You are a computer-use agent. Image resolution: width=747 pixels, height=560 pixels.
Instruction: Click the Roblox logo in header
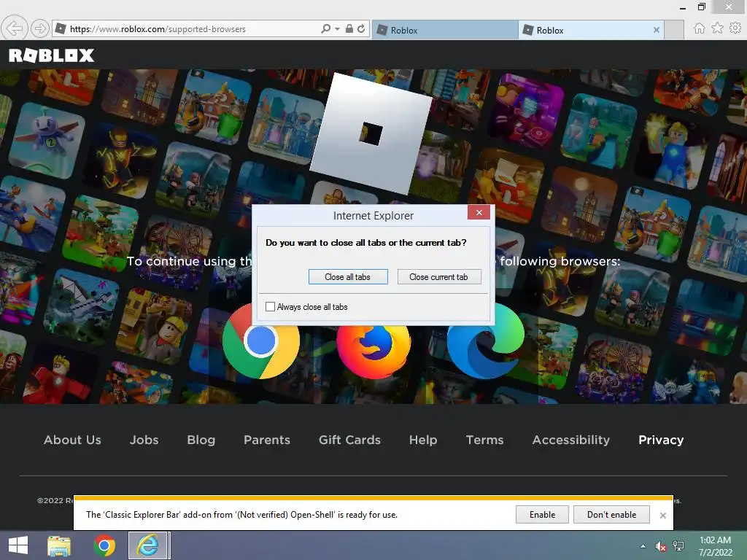(52, 55)
